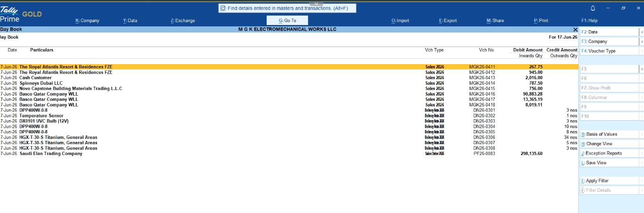Click the Credit Amount column header

[562, 50]
